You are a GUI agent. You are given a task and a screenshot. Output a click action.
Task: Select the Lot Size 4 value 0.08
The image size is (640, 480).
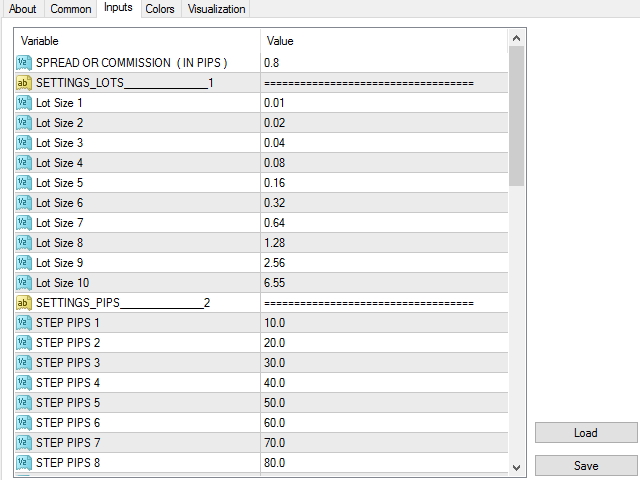274,163
